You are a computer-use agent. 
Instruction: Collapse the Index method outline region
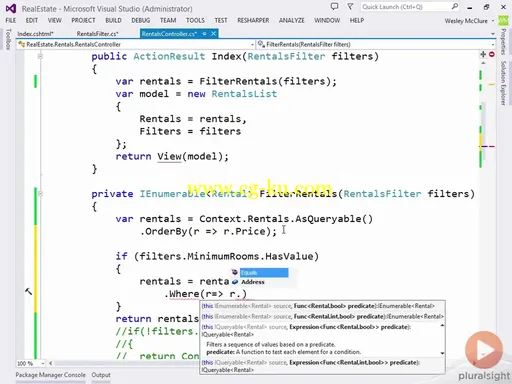point(40,56)
